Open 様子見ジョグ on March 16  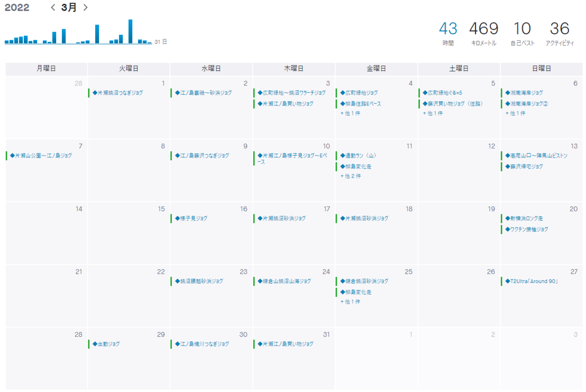pos(191,219)
